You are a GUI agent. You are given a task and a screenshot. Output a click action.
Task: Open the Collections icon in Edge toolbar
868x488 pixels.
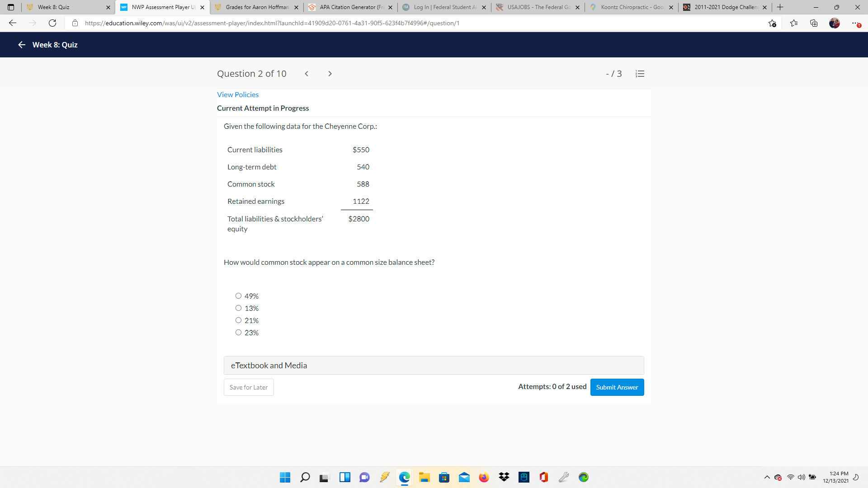(814, 23)
